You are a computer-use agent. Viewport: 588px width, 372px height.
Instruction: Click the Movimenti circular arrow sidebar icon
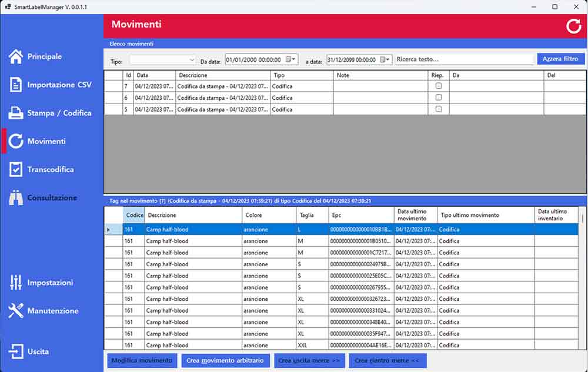(16, 141)
